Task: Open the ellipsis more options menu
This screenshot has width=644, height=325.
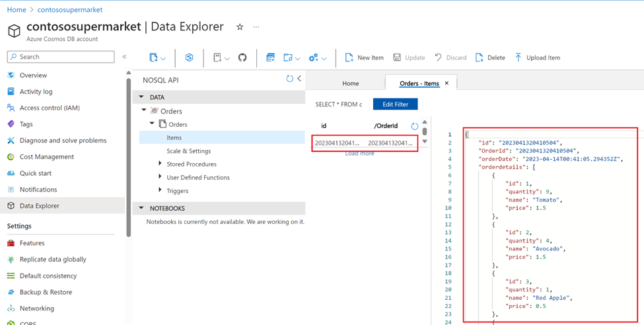Action: (x=256, y=26)
